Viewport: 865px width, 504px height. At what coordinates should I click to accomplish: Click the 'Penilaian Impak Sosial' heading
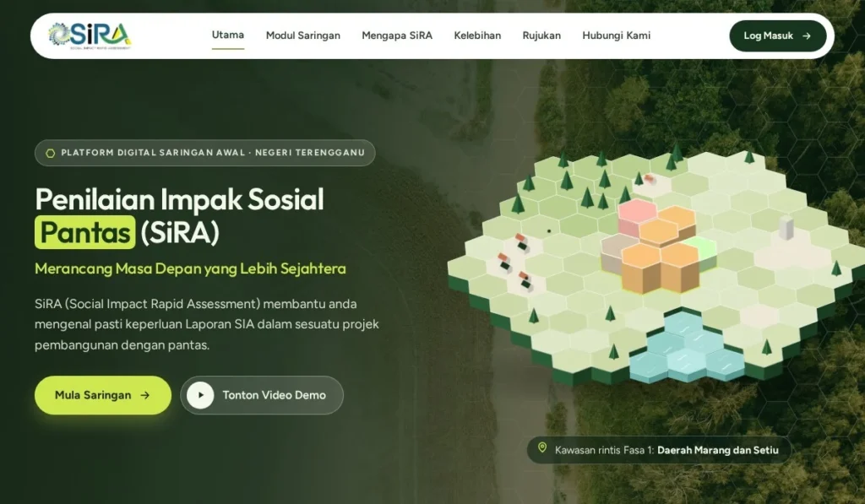click(x=179, y=199)
